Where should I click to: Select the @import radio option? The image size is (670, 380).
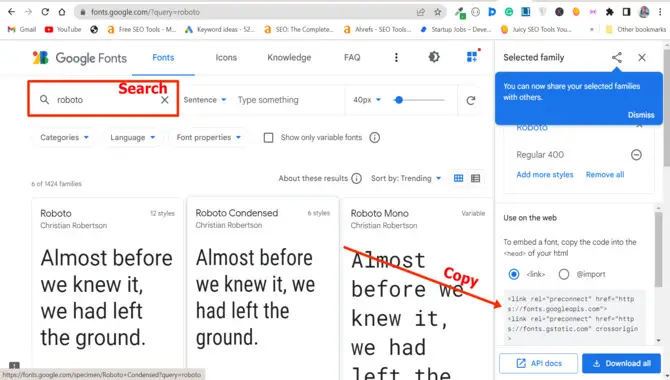(x=564, y=274)
